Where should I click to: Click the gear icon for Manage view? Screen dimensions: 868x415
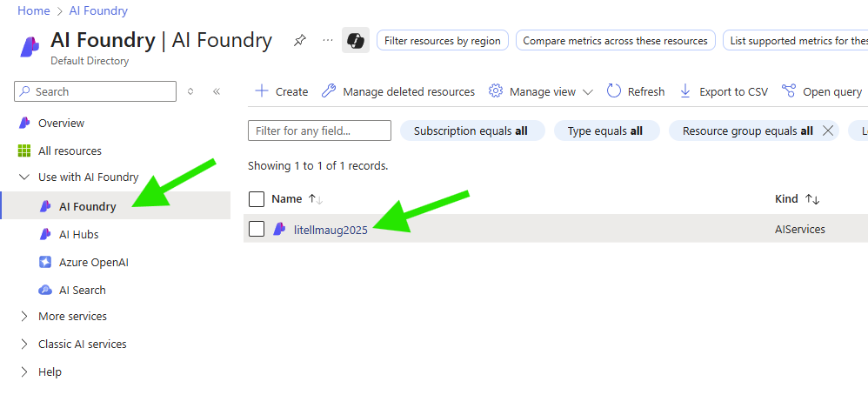tap(496, 90)
